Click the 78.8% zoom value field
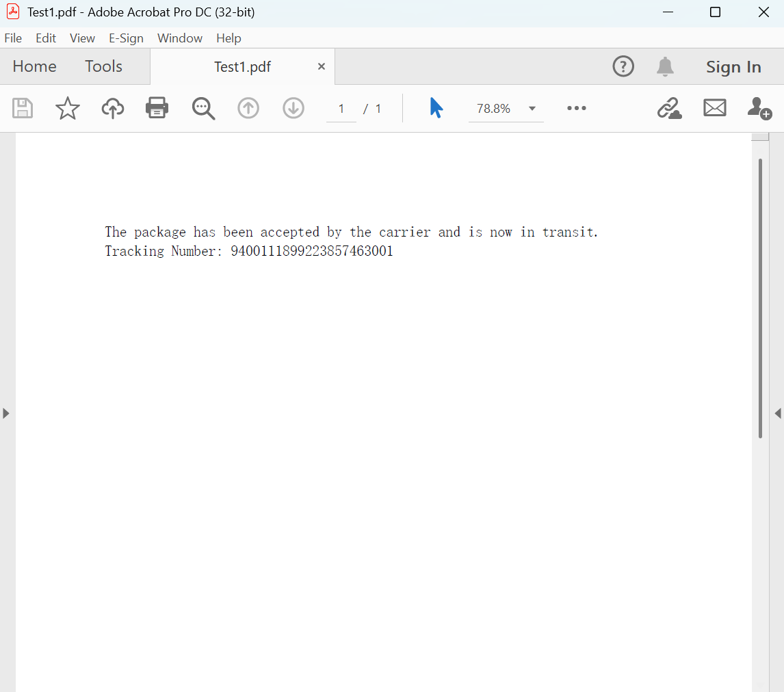784x692 pixels. coord(493,109)
